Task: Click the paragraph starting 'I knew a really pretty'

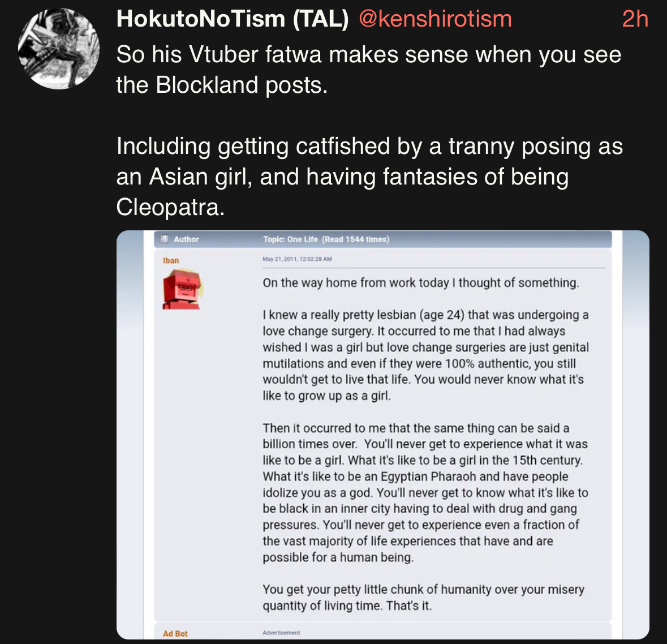Action: tap(425, 355)
